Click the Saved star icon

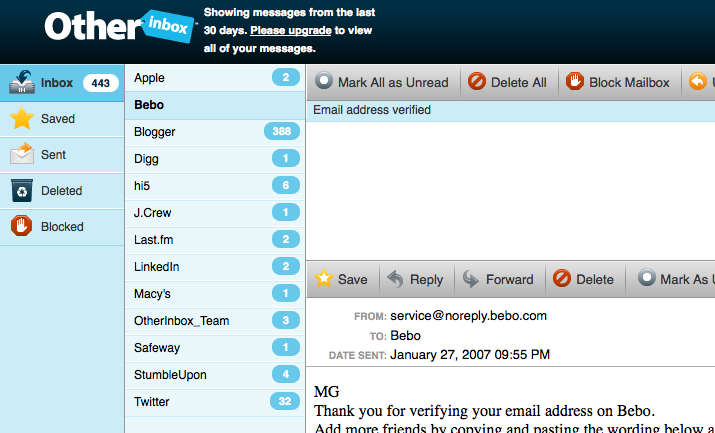point(22,119)
